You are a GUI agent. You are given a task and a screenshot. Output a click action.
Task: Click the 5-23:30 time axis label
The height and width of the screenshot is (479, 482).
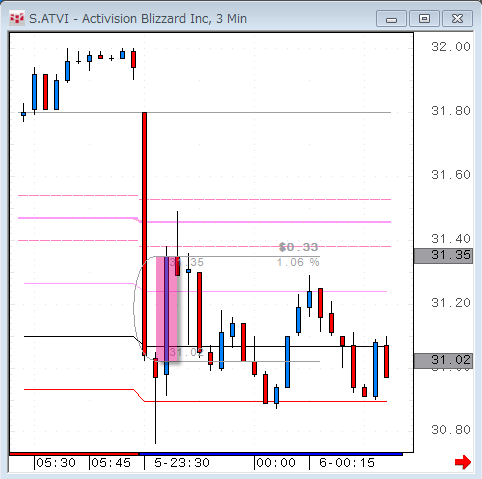[x=182, y=463]
